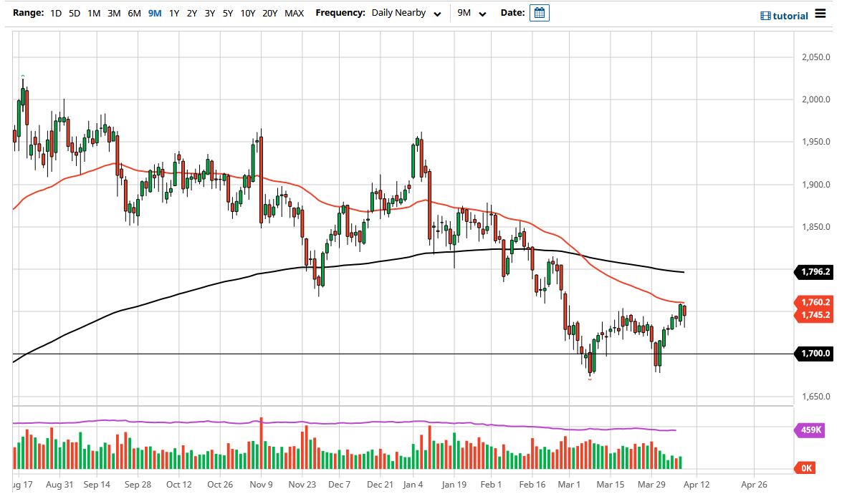The image size is (847, 504).
Task: Click the 2,000.0 price axis label
Action: pyautogui.click(x=815, y=100)
